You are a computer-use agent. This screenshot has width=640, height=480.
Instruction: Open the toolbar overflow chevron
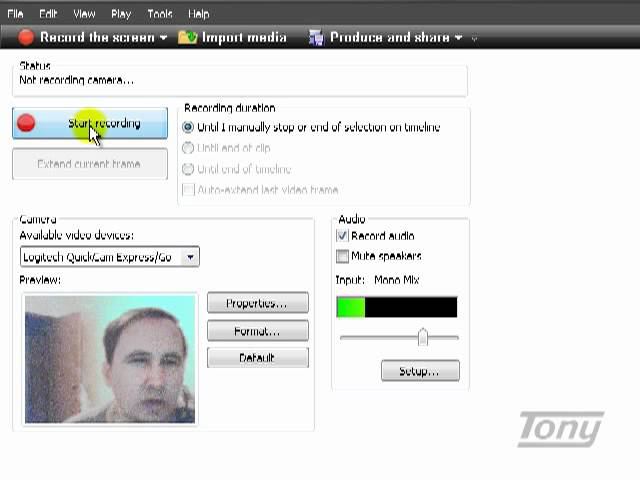(474, 39)
